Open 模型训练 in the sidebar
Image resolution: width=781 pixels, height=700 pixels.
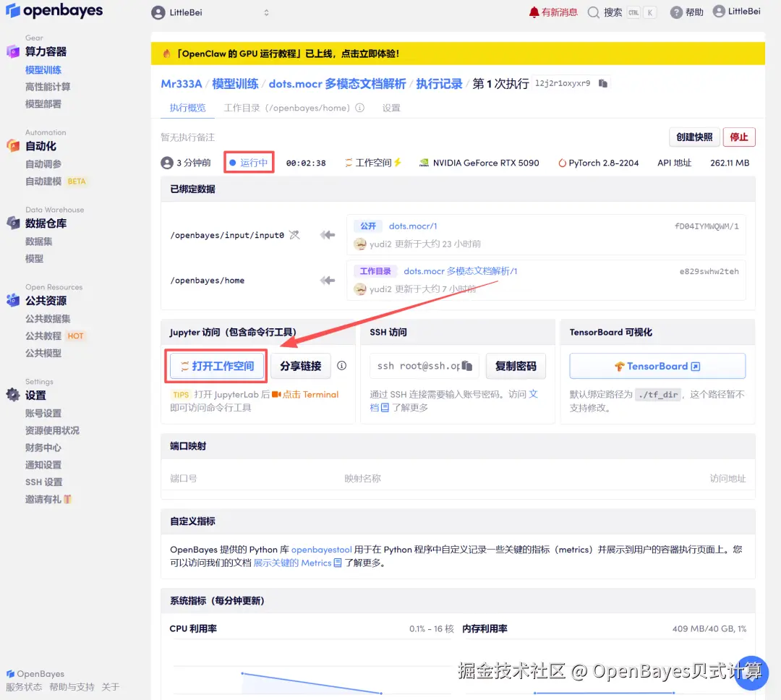(43, 69)
